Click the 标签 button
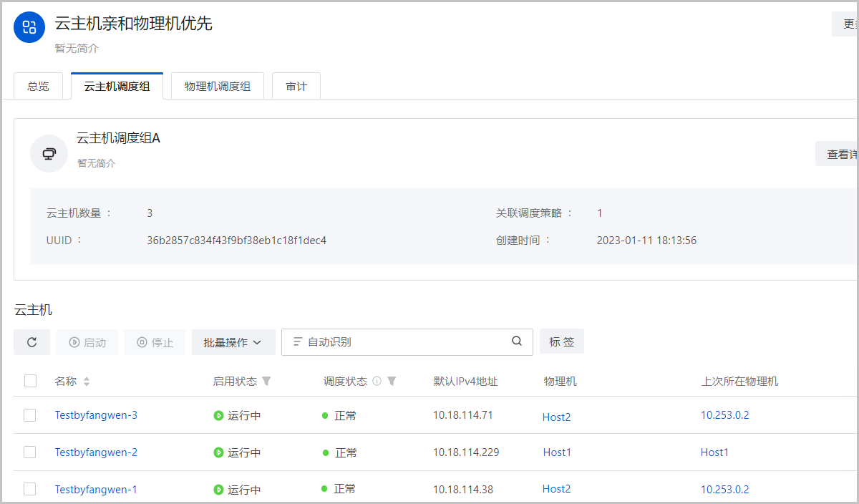Image resolution: width=859 pixels, height=504 pixels. pos(562,341)
